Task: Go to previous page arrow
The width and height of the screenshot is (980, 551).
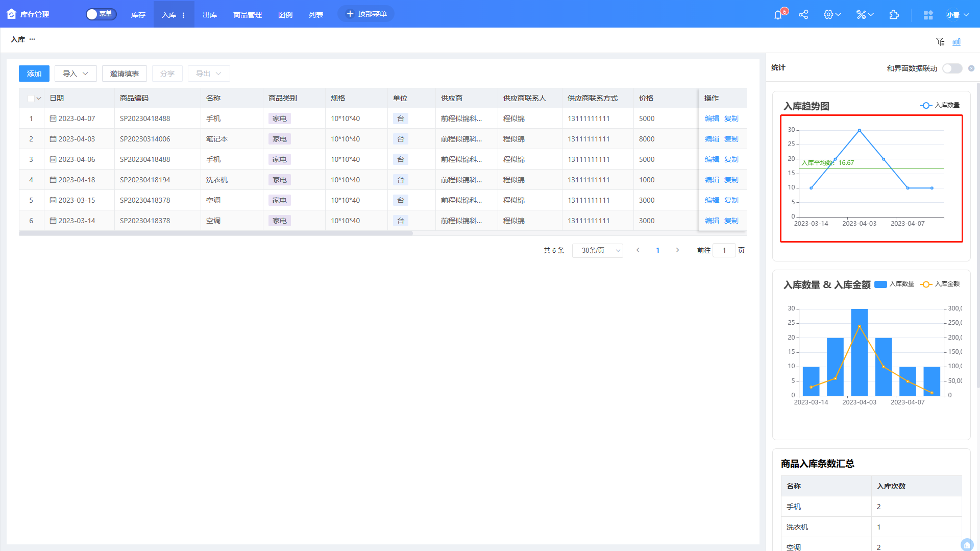Action: (638, 250)
